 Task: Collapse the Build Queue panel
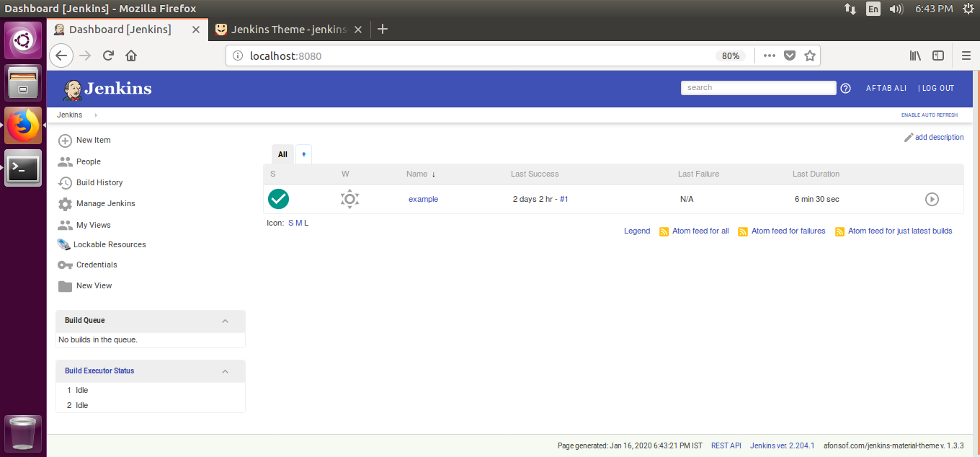point(225,321)
